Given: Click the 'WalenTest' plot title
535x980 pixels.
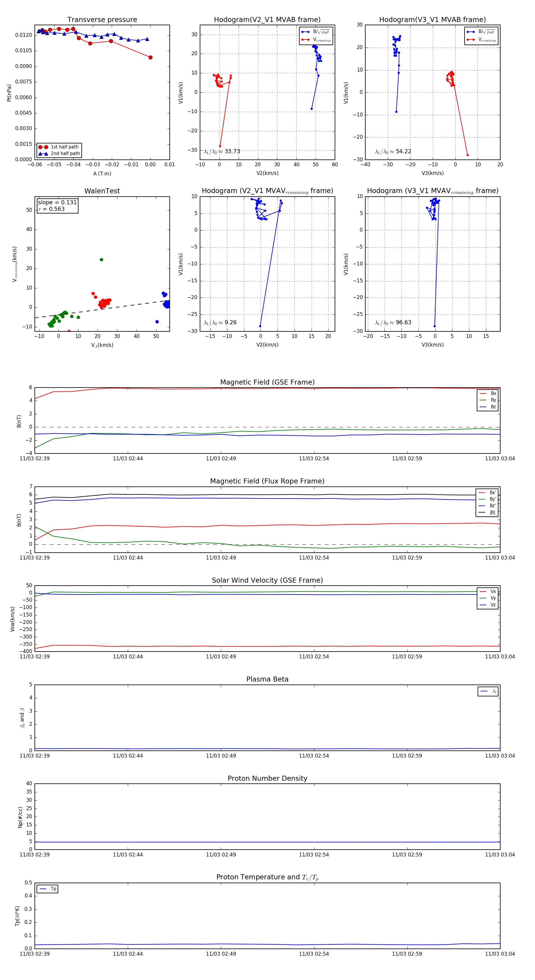Looking at the screenshot, I should [102, 191].
